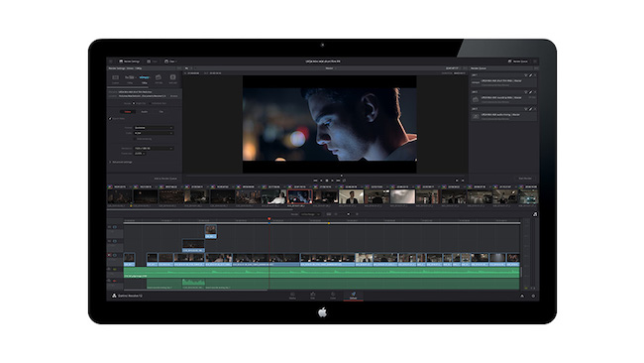Toggle the top video track enable icon
The height and width of the screenshot is (363, 644).
click(x=115, y=227)
